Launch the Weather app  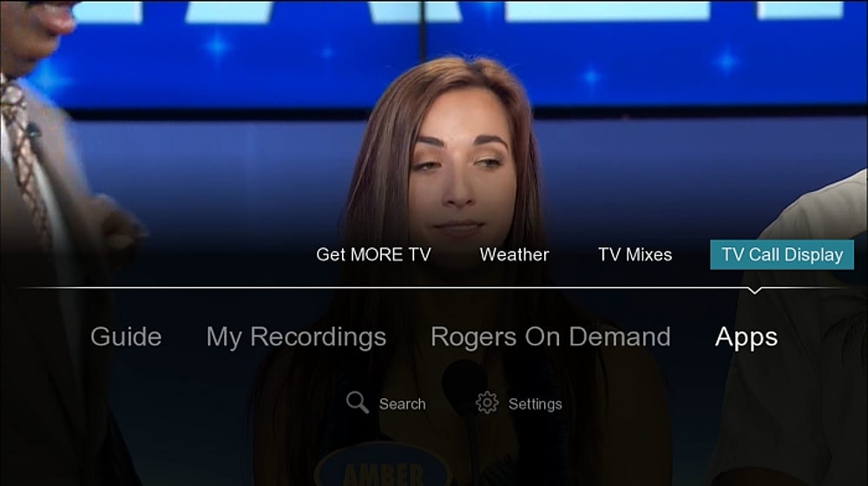pos(514,254)
